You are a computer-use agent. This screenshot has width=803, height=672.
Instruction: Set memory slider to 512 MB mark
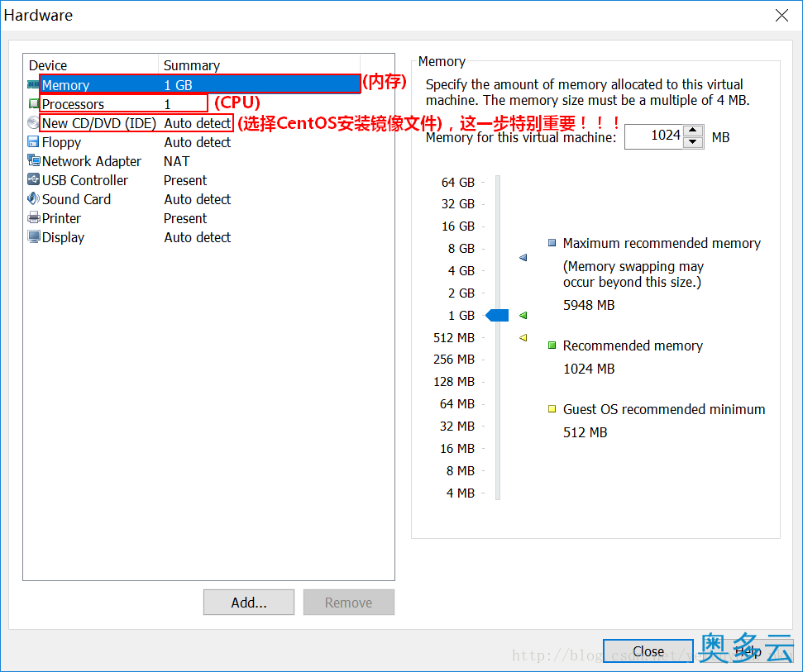click(x=498, y=338)
